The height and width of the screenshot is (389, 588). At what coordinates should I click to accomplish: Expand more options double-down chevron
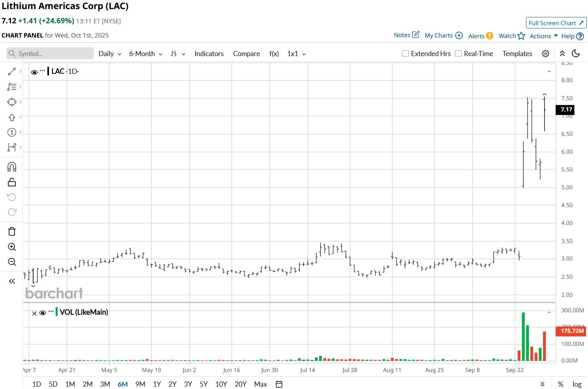coord(543,384)
